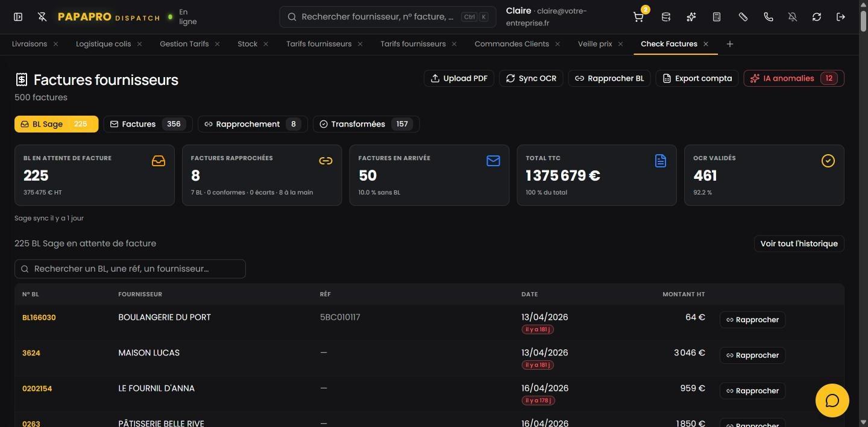
Task: Close the Livraisons tab
Action: click(56, 44)
